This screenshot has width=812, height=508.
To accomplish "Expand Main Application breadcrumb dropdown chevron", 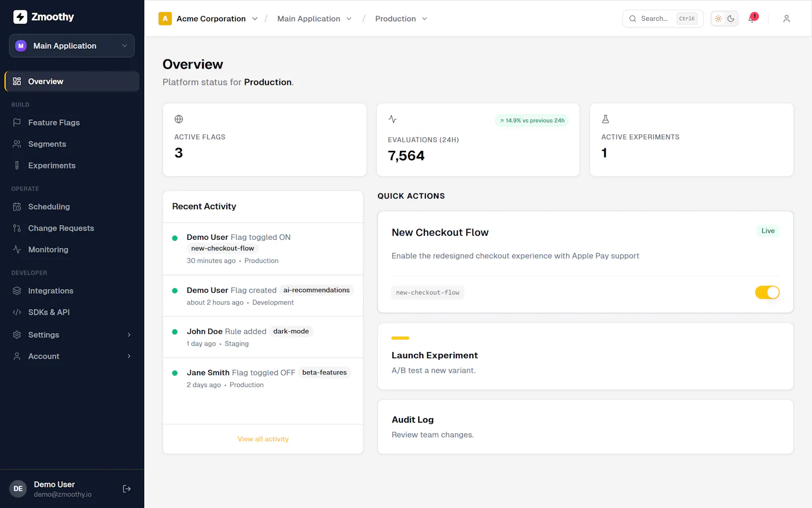I will [x=349, y=19].
